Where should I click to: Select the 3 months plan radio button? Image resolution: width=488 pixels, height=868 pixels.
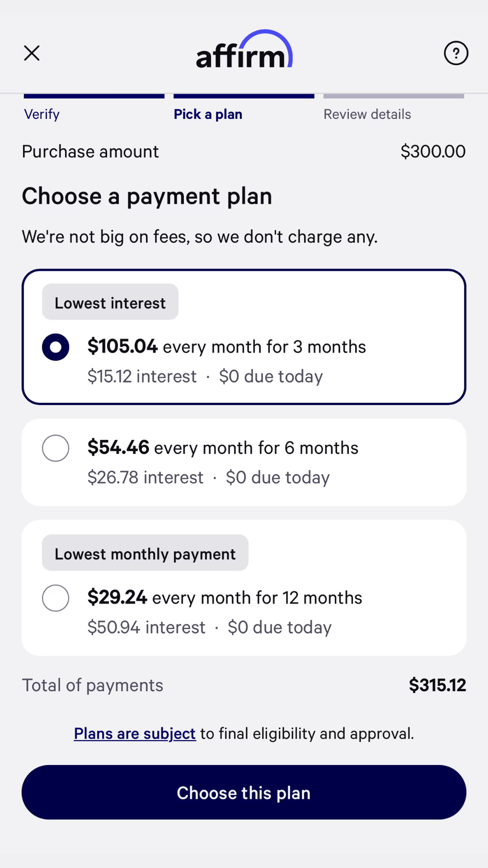56,347
